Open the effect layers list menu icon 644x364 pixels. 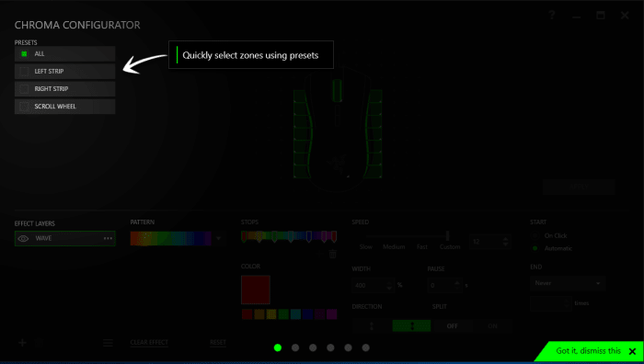click(108, 343)
